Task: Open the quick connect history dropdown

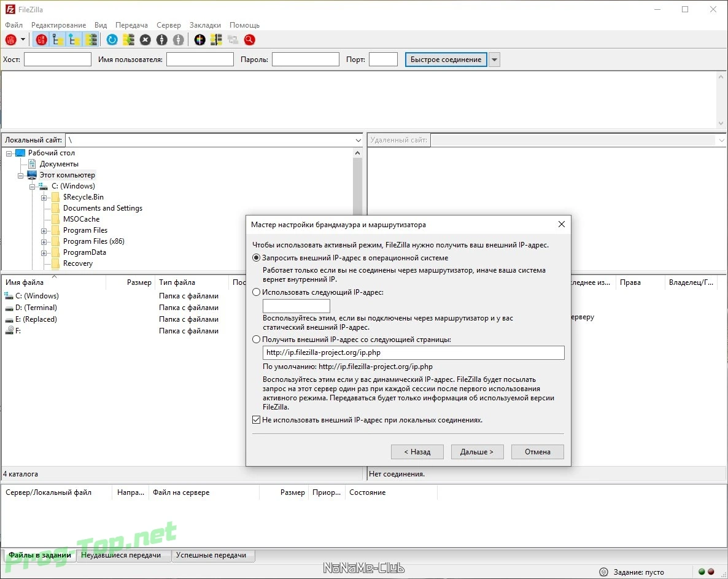Action: tap(495, 60)
